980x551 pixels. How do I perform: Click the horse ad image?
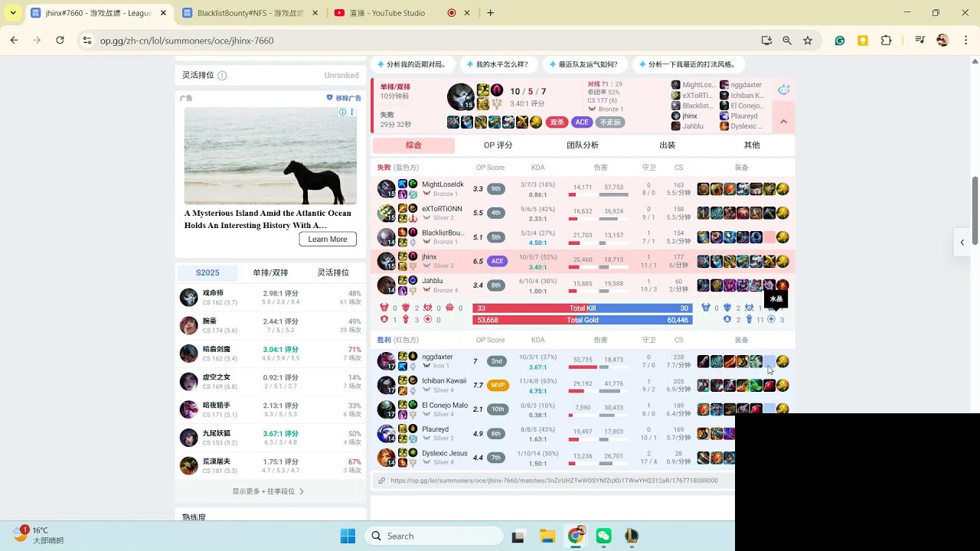270,155
